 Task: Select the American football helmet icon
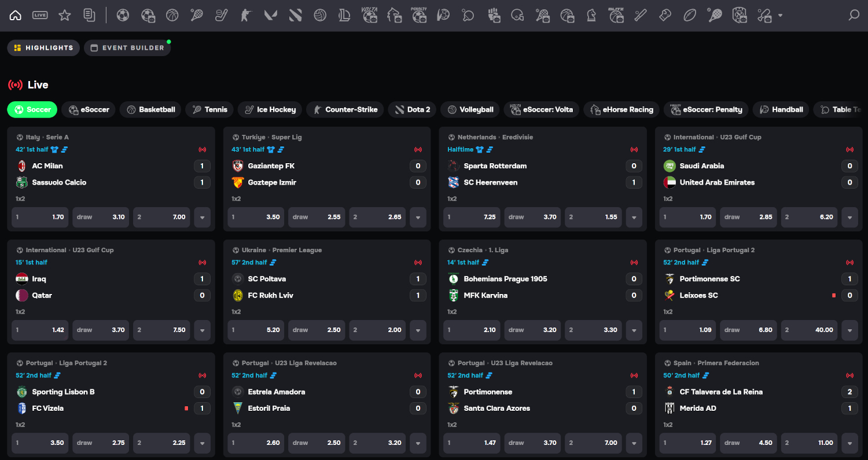click(x=518, y=16)
